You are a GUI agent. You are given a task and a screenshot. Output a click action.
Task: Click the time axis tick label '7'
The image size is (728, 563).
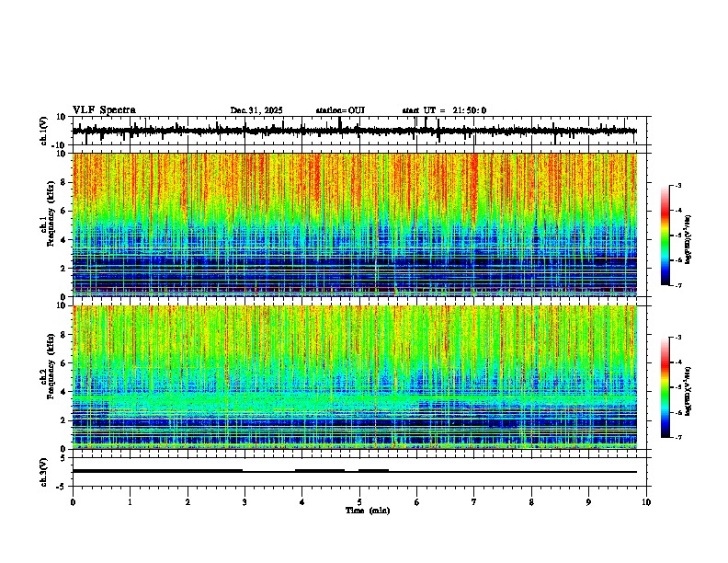click(x=474, y=502)
